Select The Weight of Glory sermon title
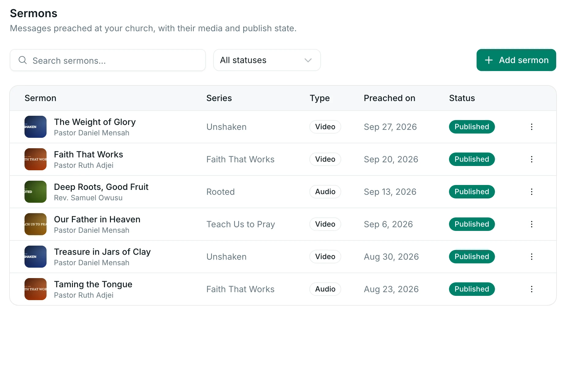Viewport: 566px width, 392px height. pyautogui.click(x=95, y=122)
